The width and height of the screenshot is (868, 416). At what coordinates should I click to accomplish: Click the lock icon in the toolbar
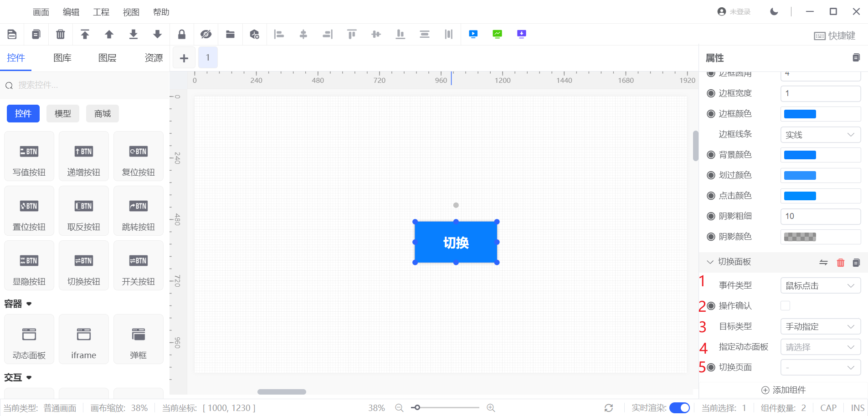coord(182,34)
